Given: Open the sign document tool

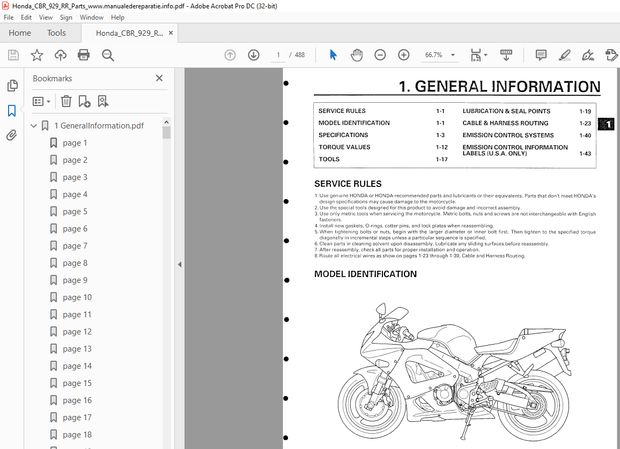Looking at the screenshot, I should 588,55.
